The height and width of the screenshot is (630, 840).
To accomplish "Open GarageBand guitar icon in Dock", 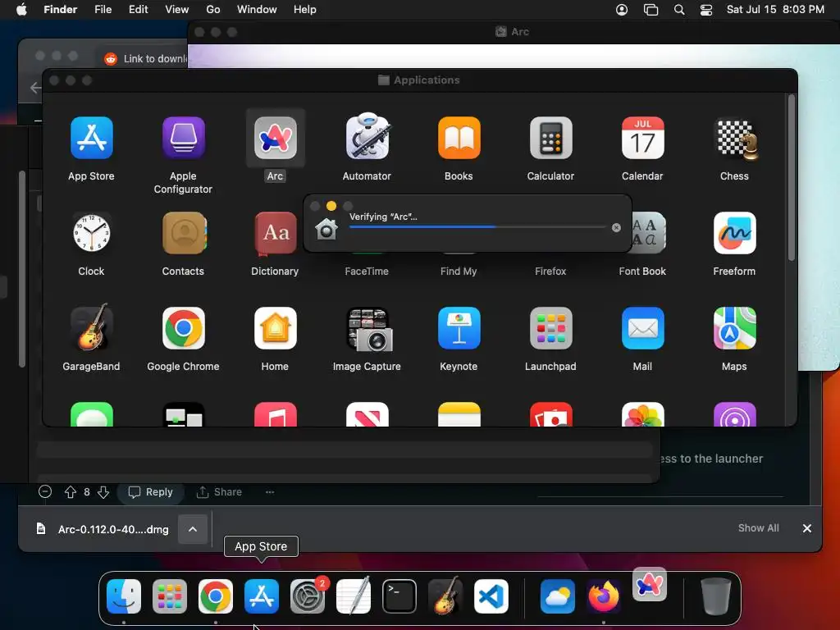I will [445, 596].
